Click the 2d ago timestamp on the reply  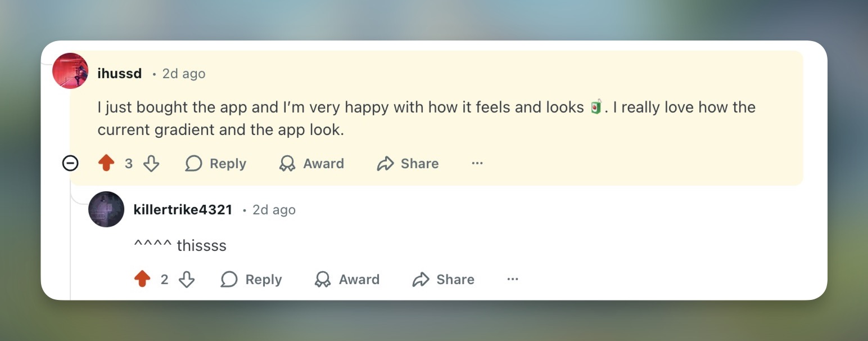[273, 209]
